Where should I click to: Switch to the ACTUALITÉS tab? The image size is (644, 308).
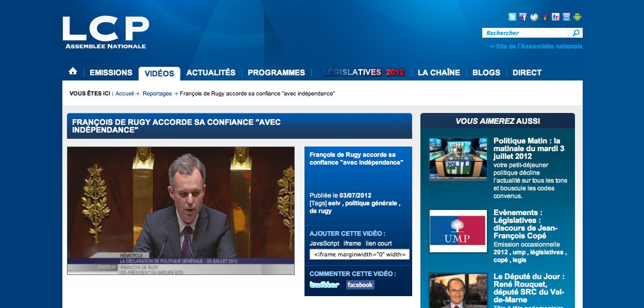pyautogui.click(x=211, y=72)
